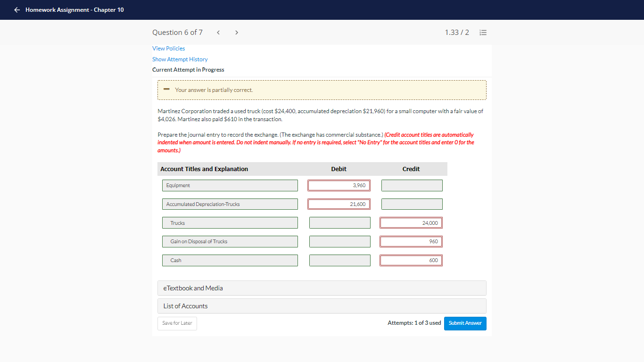The width and height of the screenshot is (644, 362).
Task: Click the Submit Answer button
Action: (x=465, y=323)
